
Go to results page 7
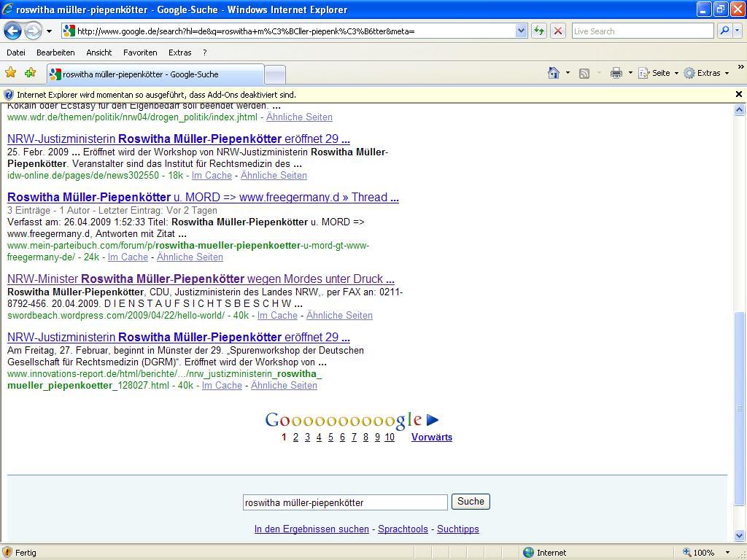click(x=354, y=437)
